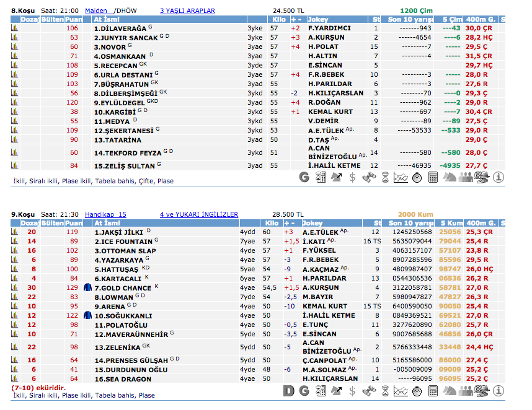The width and height of the screenshot is (532, 410).
Task: Open the binoculars icon under race 8
Action: pyautogui.click(x=368, y=177)
